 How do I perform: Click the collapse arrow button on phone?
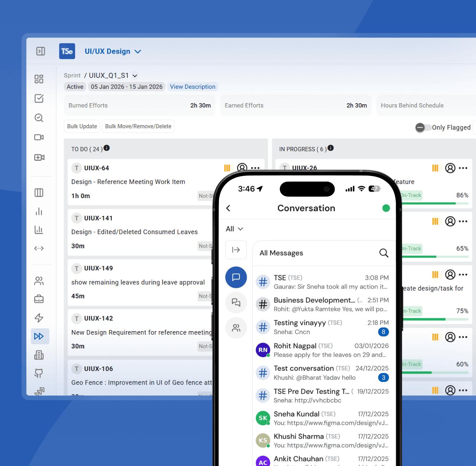(x=236, y=250)
